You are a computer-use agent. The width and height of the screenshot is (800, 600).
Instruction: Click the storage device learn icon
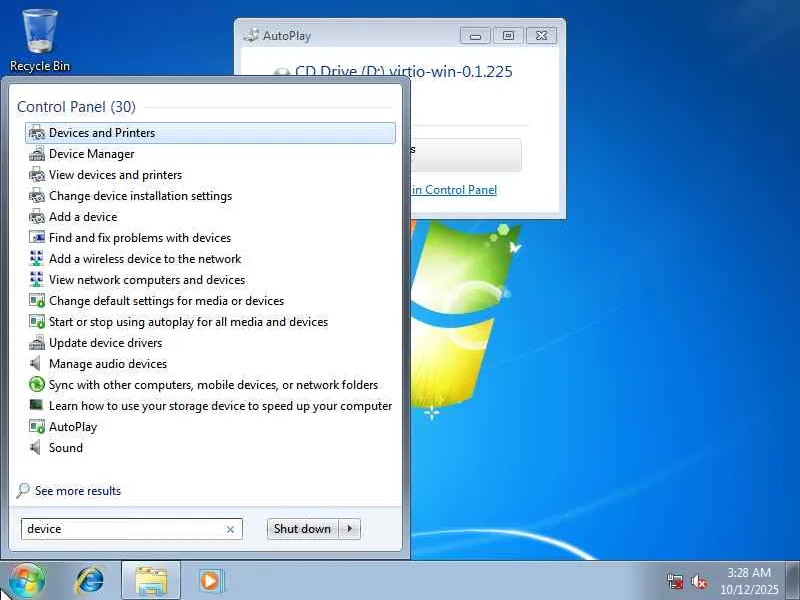point(37,406)
